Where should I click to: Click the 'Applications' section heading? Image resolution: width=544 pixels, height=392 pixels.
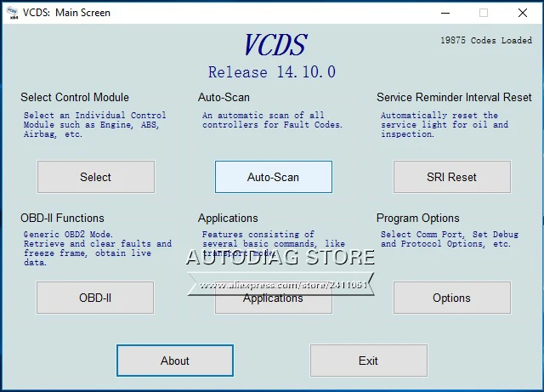click(228, 218)
